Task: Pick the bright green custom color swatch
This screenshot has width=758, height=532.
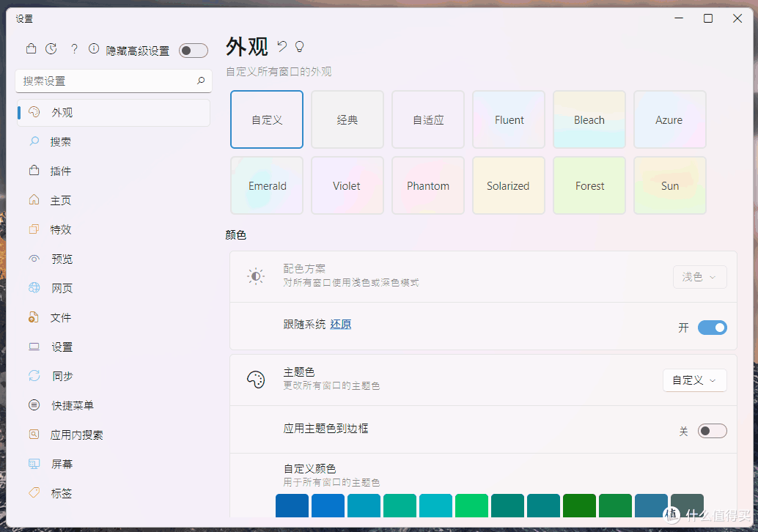Action: tap(471, 506)
